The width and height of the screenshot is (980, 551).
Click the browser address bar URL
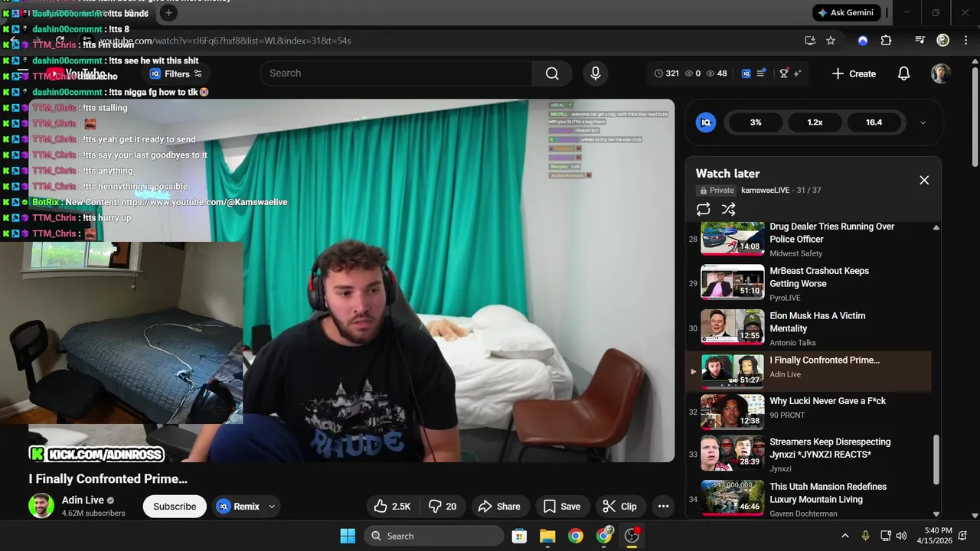(x=225, y=41)
